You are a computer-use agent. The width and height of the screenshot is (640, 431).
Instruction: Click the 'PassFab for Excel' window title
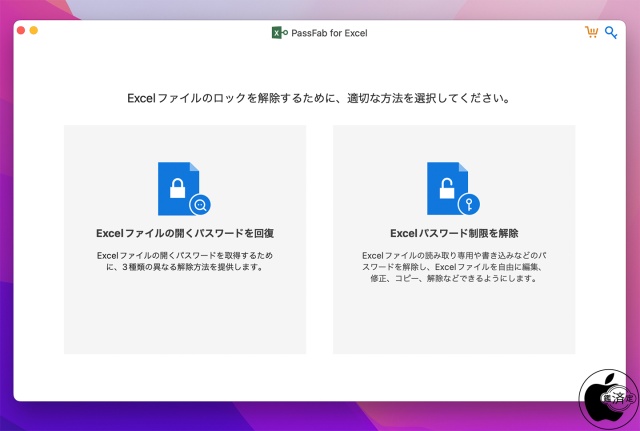tap(329, 33)
